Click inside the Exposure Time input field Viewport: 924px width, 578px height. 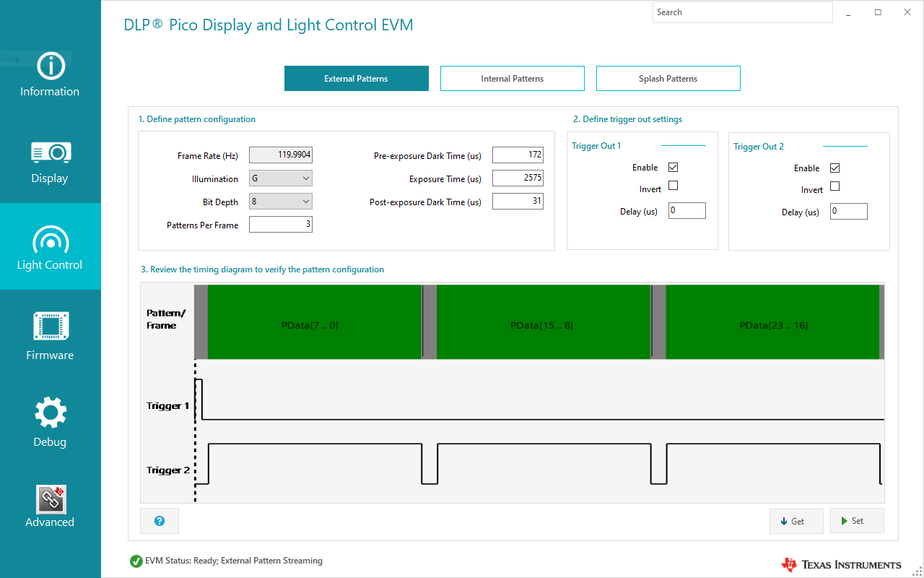pyautogui.click(x=518, y=178)
